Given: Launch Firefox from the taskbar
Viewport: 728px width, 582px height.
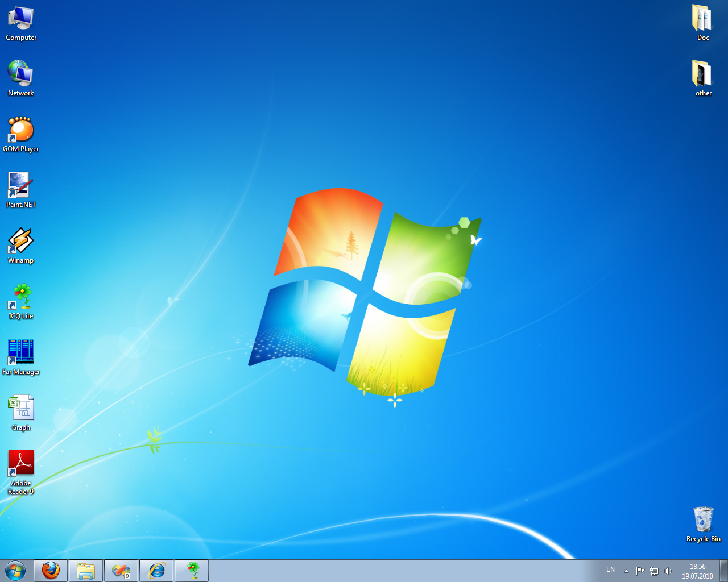Looking at the screenshot, I should (51, 571).
